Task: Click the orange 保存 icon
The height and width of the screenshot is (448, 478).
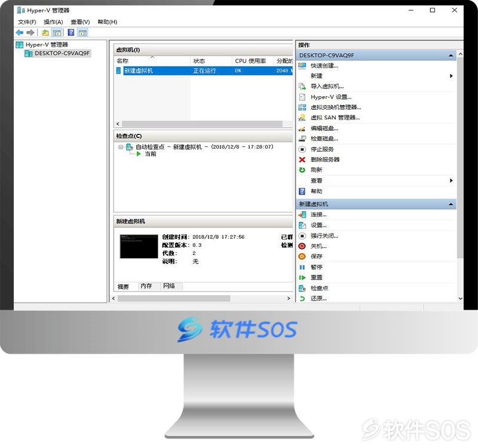Action: [302, 257]
